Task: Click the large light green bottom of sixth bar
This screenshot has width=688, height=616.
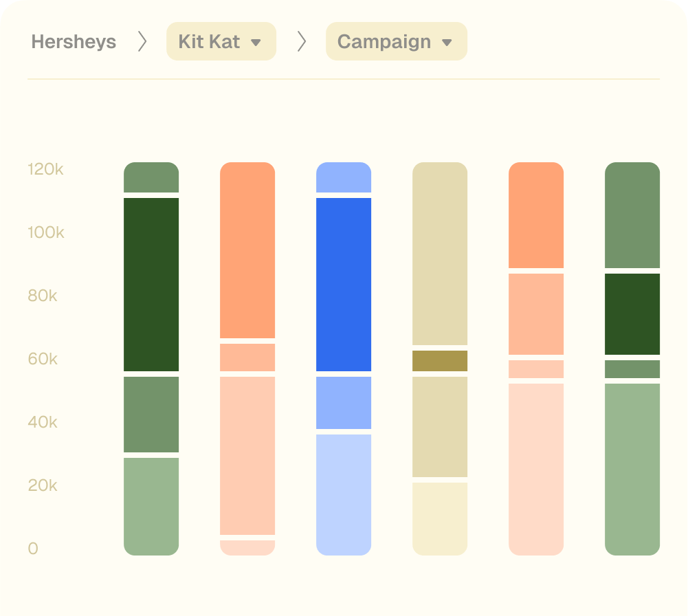Action: [x=632, y=468]
